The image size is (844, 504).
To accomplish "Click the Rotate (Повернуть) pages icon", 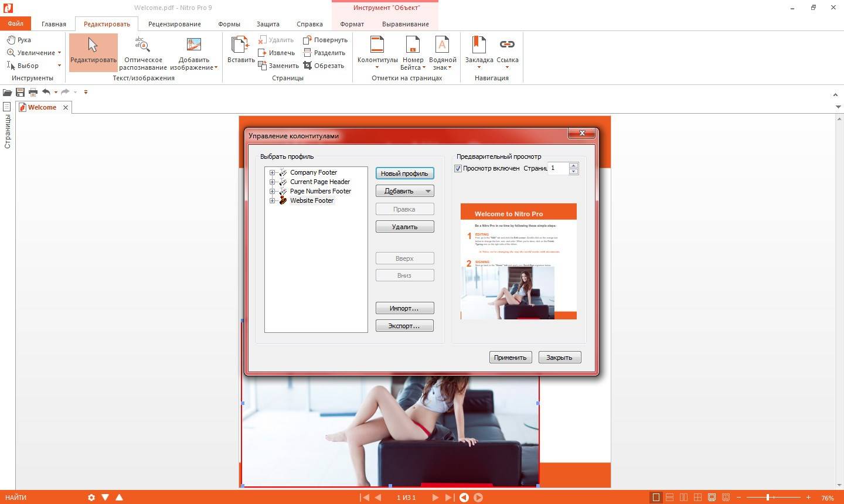I will click(x=308, y=40).
